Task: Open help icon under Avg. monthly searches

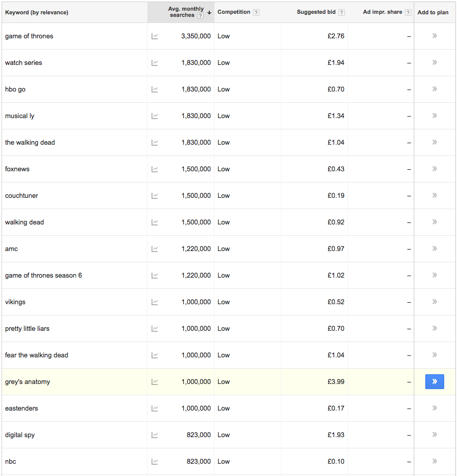Action: click(x=200, y=16)
